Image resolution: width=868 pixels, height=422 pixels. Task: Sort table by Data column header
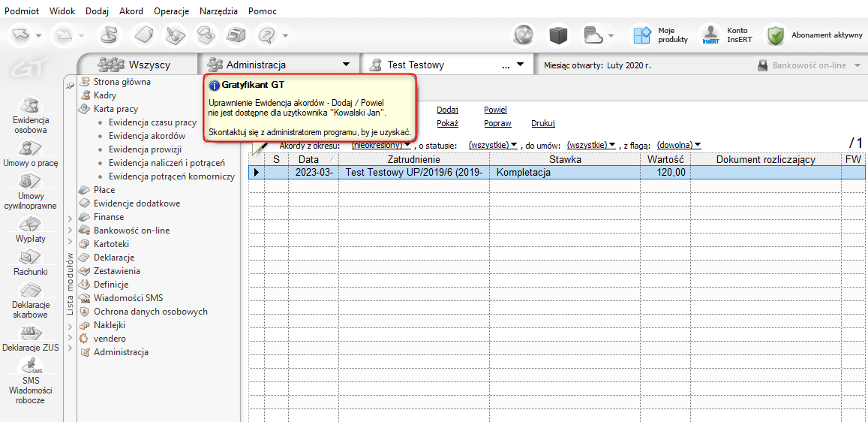[314, 159]
